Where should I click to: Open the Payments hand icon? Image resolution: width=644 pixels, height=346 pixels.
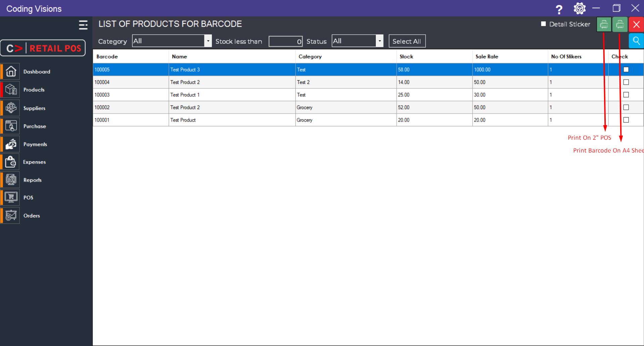pyautogui.click(x=11, y=144)
